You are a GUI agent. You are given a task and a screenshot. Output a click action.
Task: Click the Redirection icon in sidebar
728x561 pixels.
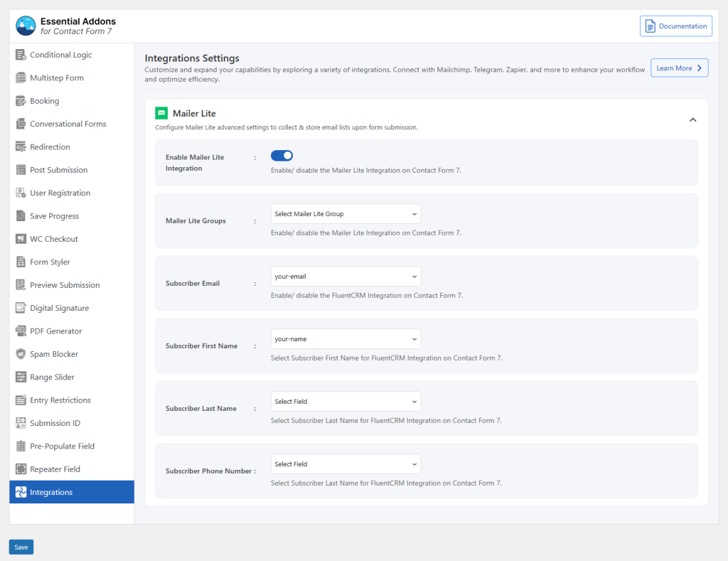click(21, 146)
